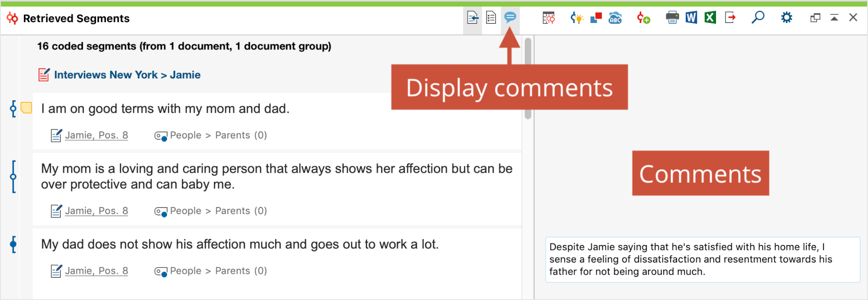Click code icon before 'My mom' segment's 'People > Parents'
Image resolution: width=868 pixels, height=300 pixels.
161,212
